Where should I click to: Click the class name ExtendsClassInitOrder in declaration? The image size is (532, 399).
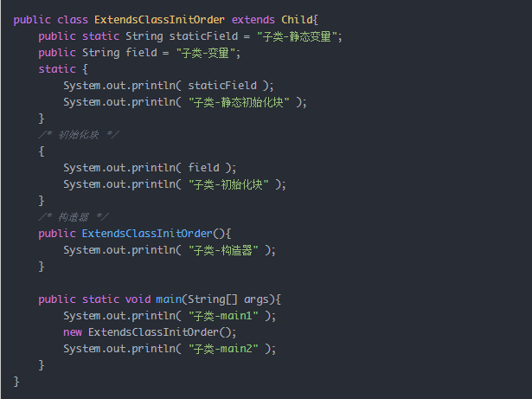(159, 20)
